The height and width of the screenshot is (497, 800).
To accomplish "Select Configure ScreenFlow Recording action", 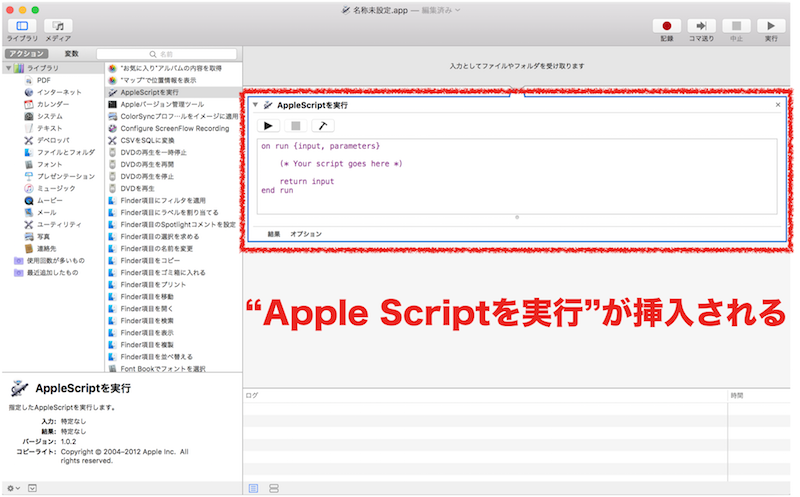I will point(173,129).
